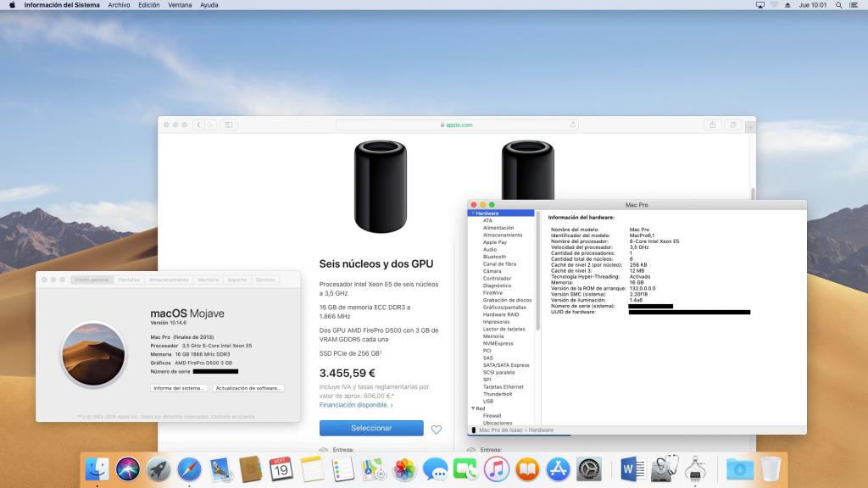Open Notification Center in menu bar
The image size is (868, 488).
click(x=854, y=5)
